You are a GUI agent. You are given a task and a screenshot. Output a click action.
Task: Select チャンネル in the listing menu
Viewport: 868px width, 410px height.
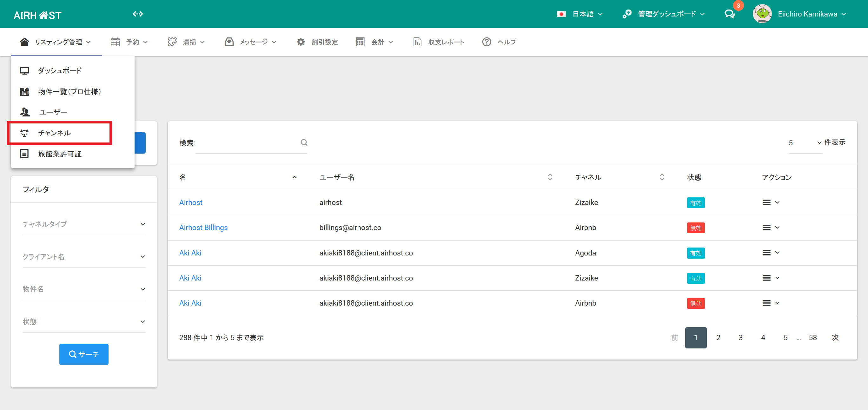tap(55, 133)
